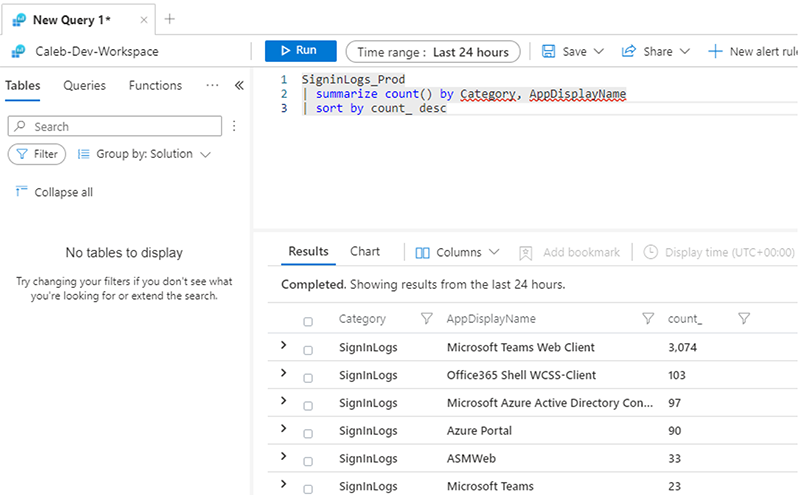Create a New alert rule

(x=753, y=52)
